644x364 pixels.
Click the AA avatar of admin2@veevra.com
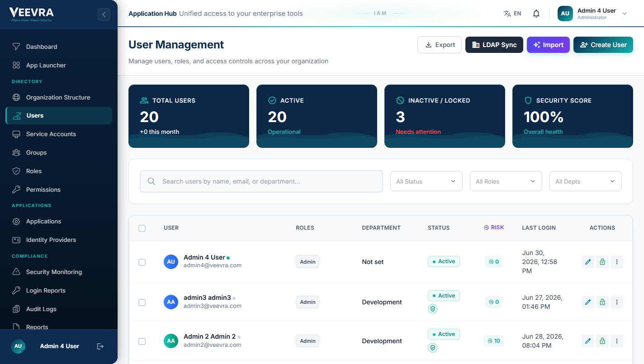[x=171, y=341]
